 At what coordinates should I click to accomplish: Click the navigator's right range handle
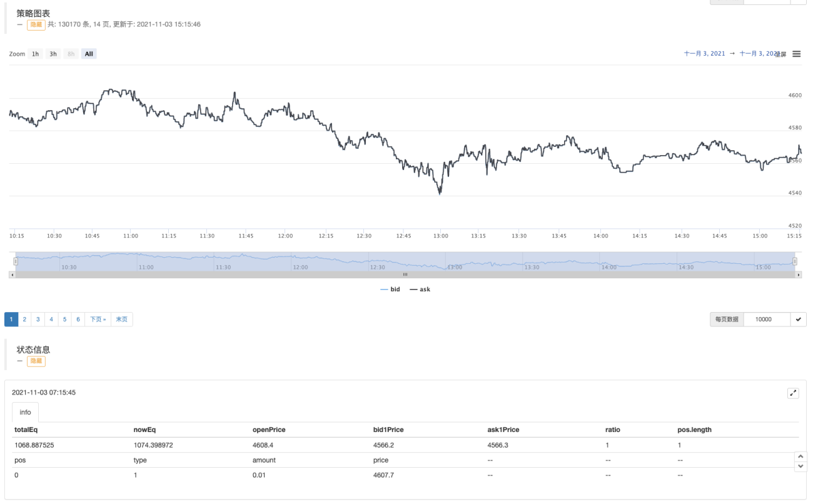pos(795,261)
